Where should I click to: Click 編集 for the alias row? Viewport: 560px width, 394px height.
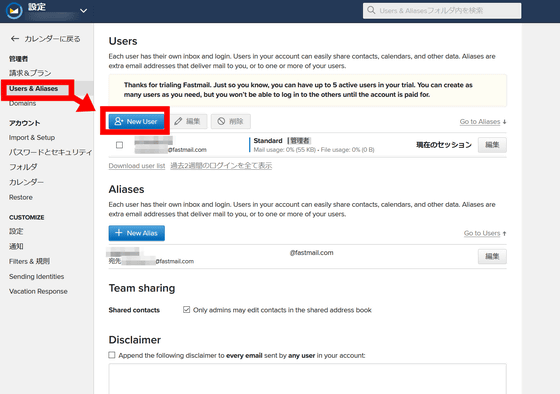pyautogui.click(x=492, y=256)
